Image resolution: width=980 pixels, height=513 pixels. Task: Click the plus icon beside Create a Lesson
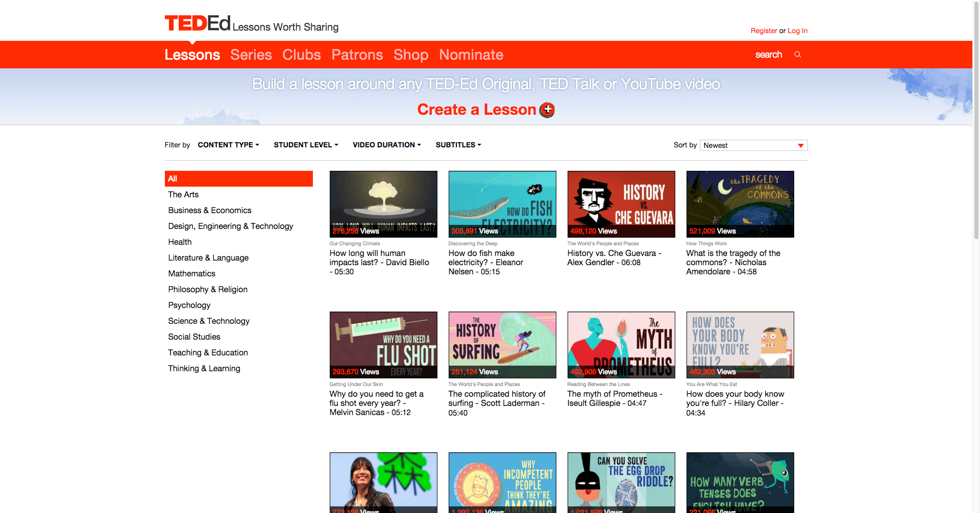pyautogui.click(x=547, y=110)
